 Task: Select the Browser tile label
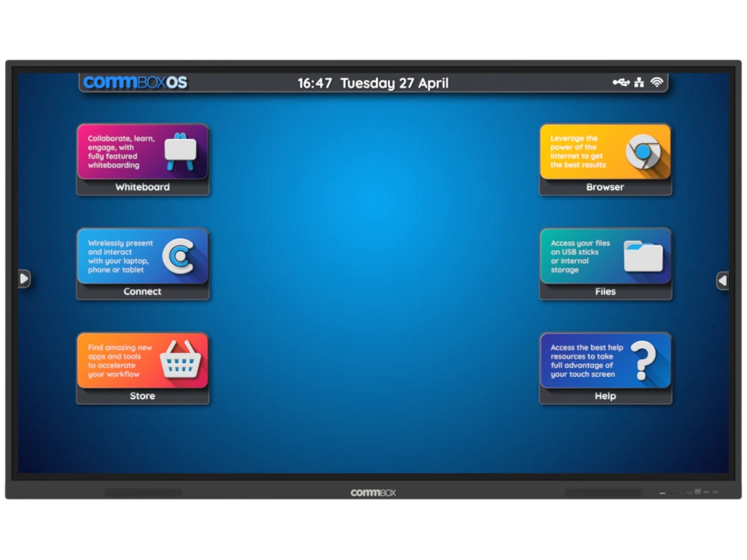click(x=605, y=187)
